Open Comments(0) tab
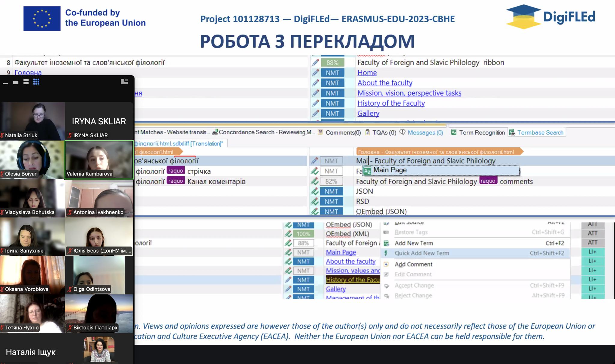 coord(343,132)
